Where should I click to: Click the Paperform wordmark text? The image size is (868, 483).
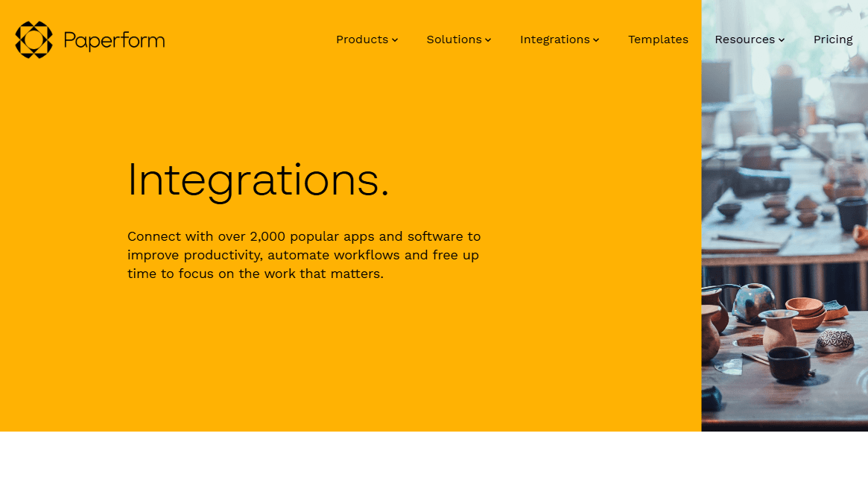(114, 40)
